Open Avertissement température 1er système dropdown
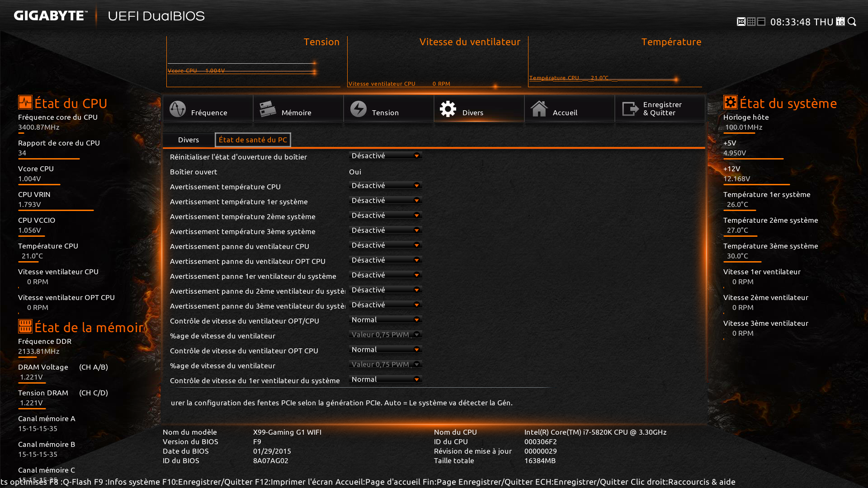 click(x=386, y=200)
